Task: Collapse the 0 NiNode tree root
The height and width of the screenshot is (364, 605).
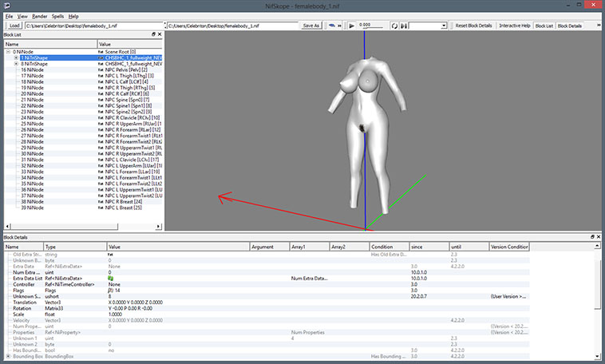Action: [x=8, y=52]
